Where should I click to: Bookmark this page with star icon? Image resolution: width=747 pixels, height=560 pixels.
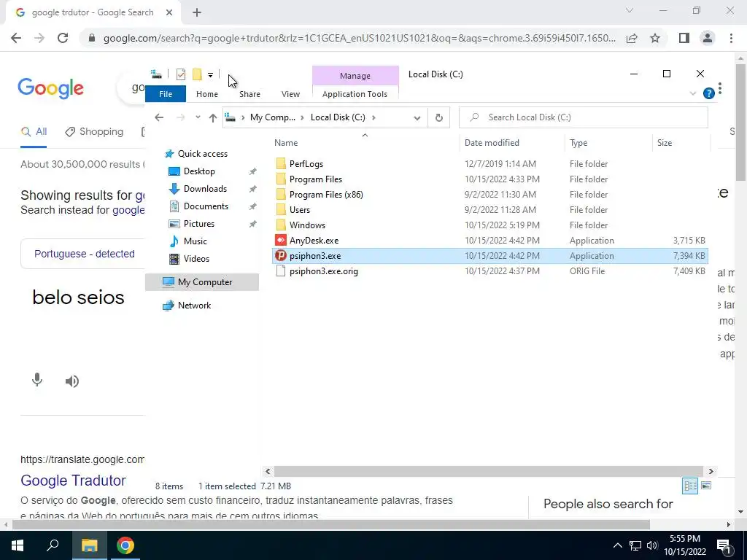point(655,38)
